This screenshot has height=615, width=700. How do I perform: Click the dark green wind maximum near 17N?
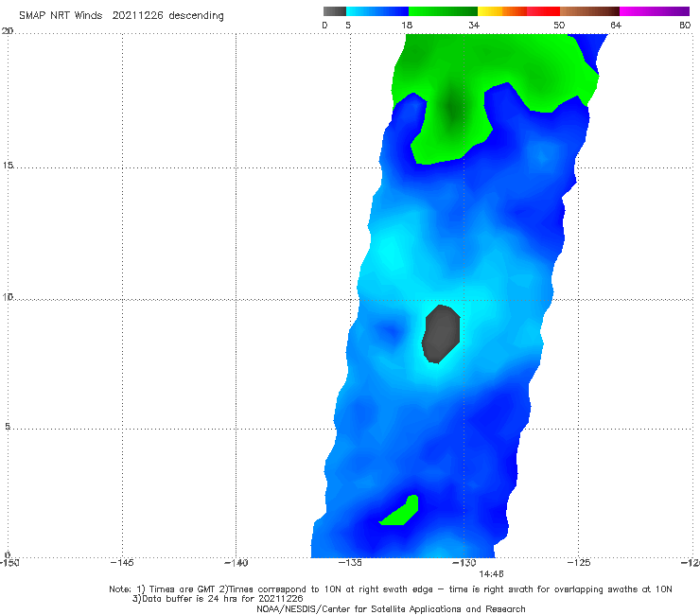453,107
